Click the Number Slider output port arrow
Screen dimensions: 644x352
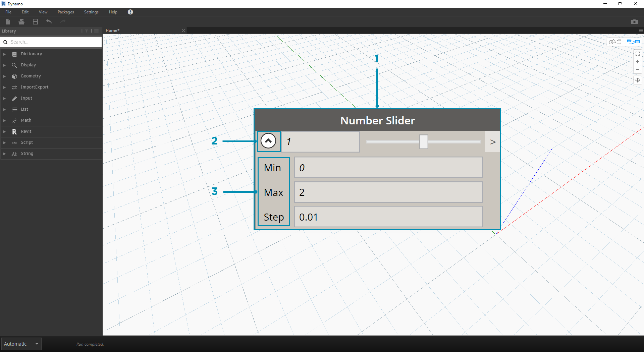pyautogui.click(x=492, y=142)
